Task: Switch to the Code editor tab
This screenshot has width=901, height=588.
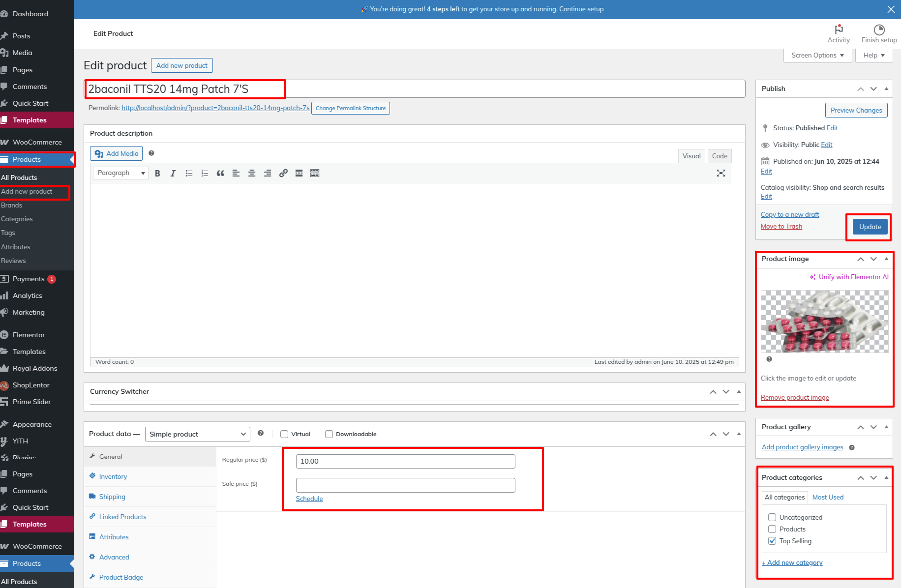Action: 719,156
